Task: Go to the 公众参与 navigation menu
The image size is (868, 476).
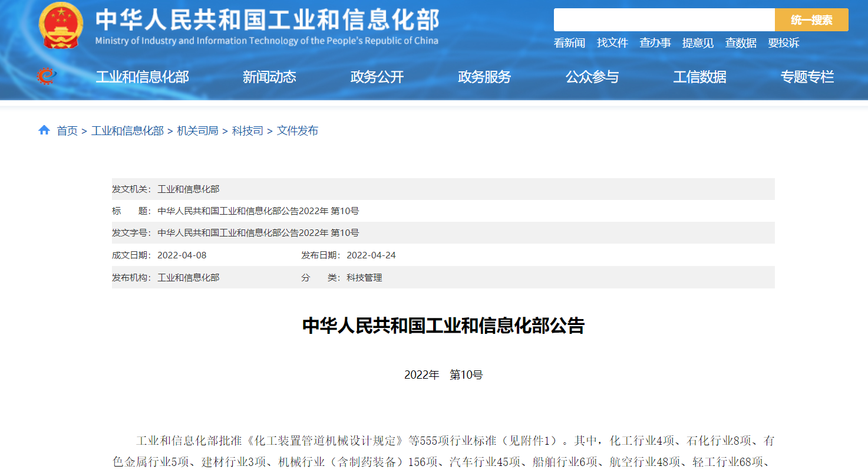Action: [592, 77]
